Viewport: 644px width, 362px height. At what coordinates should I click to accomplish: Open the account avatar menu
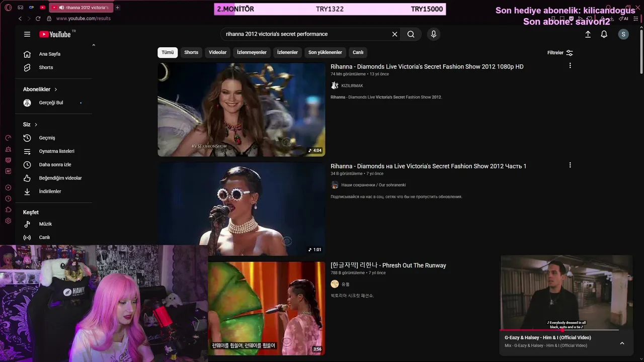coord(623,34)
